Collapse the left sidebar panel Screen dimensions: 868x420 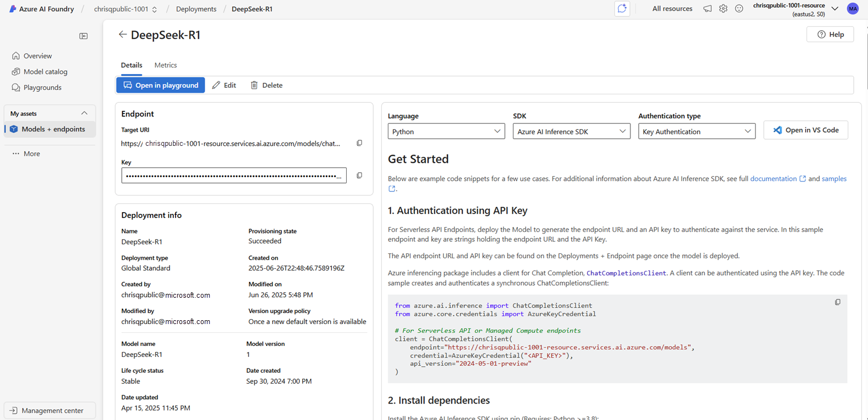pos(83,36)
